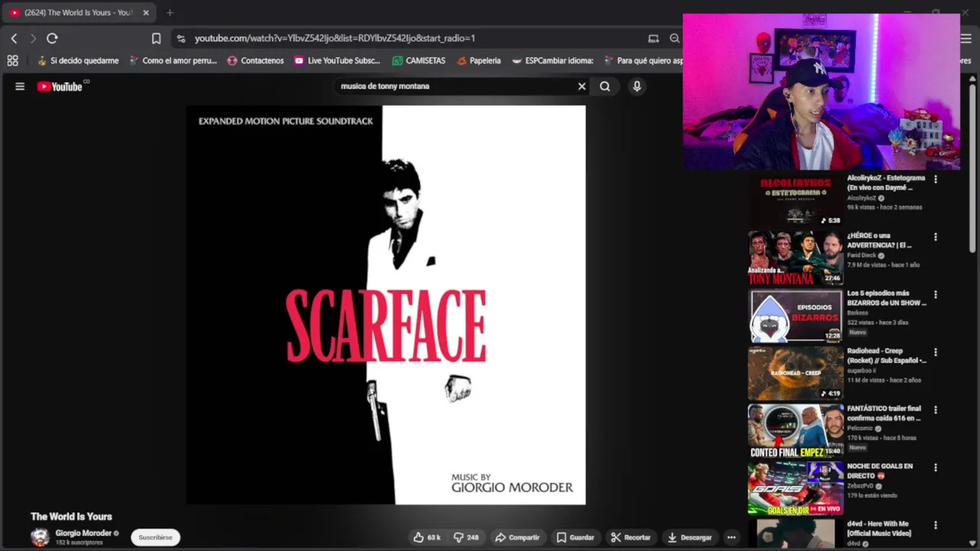Open 'Episodios Bizarros' video thumbnail
Viewport: 980px width, 551px height.
tap(795, 315)
